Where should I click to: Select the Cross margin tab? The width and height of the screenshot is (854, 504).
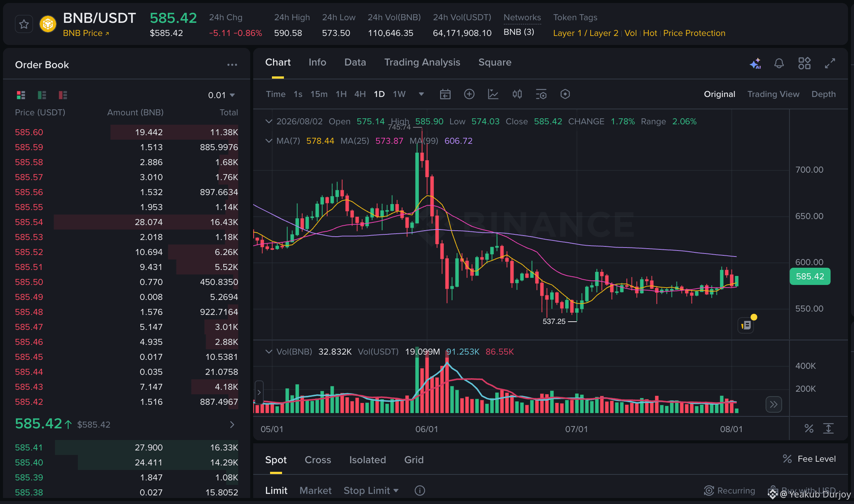click(x=318, y=460)
